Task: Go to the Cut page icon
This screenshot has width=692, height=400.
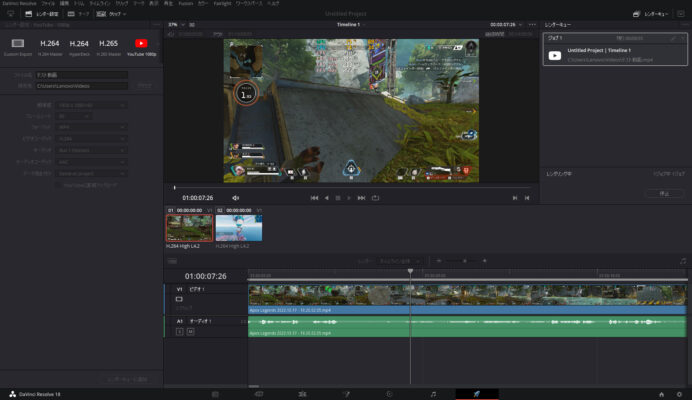Action: pos(259,394)
